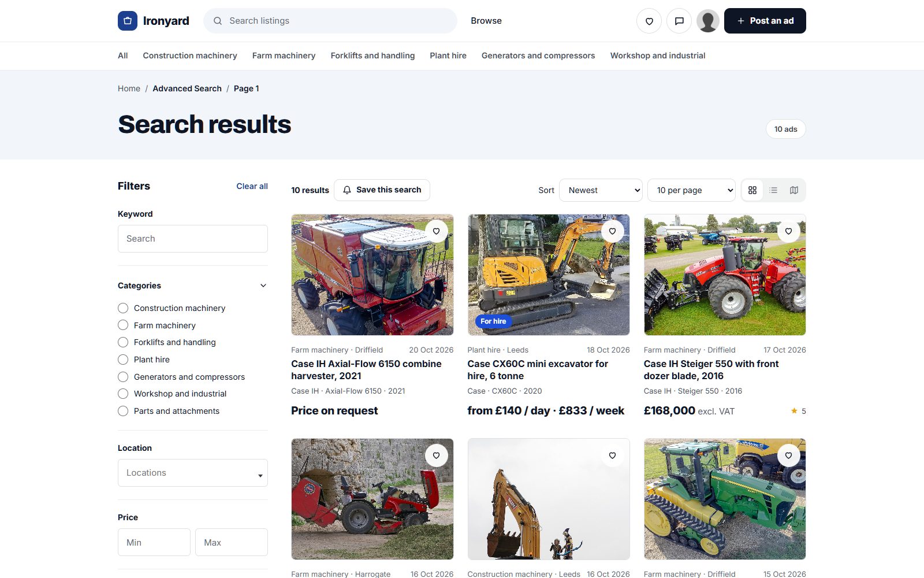The width and height of the screenshot is (924, 578).
Task: Favourite the Case IH Axial-Flow 6150 listing
Action: [437, 231]
